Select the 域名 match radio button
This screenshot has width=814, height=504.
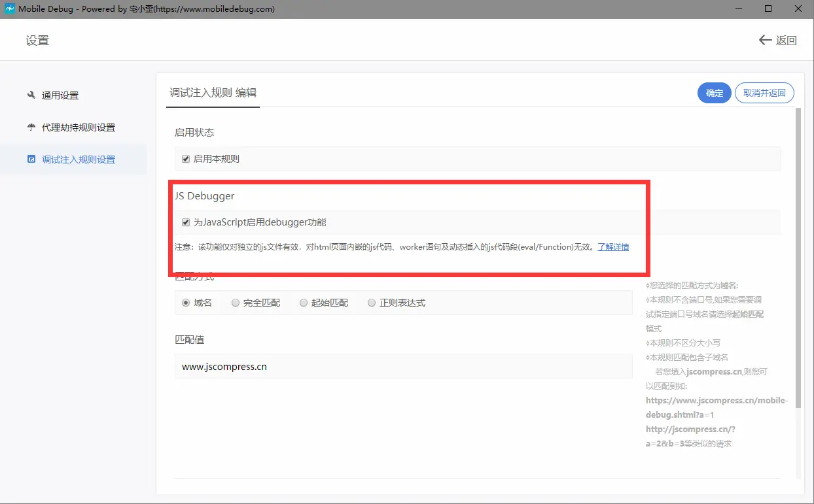tap(186, 303)
